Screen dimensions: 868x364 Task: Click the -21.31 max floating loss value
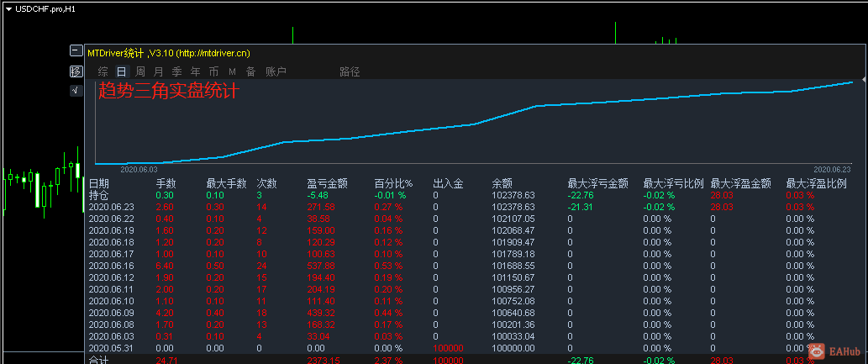581,207
